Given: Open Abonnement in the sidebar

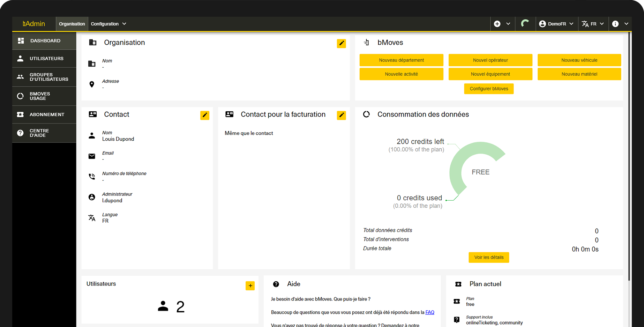Looking at the screenshot, I should coord(44,114).
